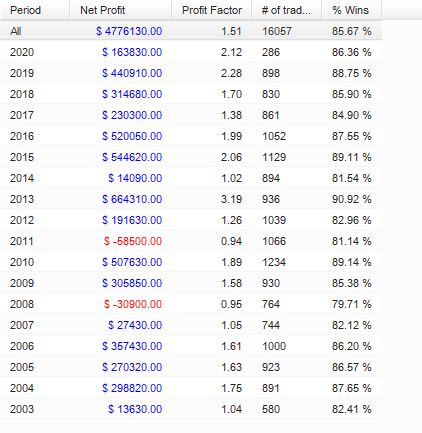Image resolution: width=422 pixels, height=433 pixels.
Task: Select the 2015 row with 1129 trades
Action: (x=191, y=157)
